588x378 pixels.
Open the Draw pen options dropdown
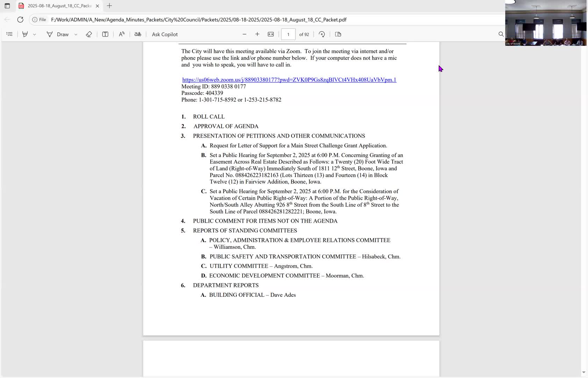click(x=76, y=34)
